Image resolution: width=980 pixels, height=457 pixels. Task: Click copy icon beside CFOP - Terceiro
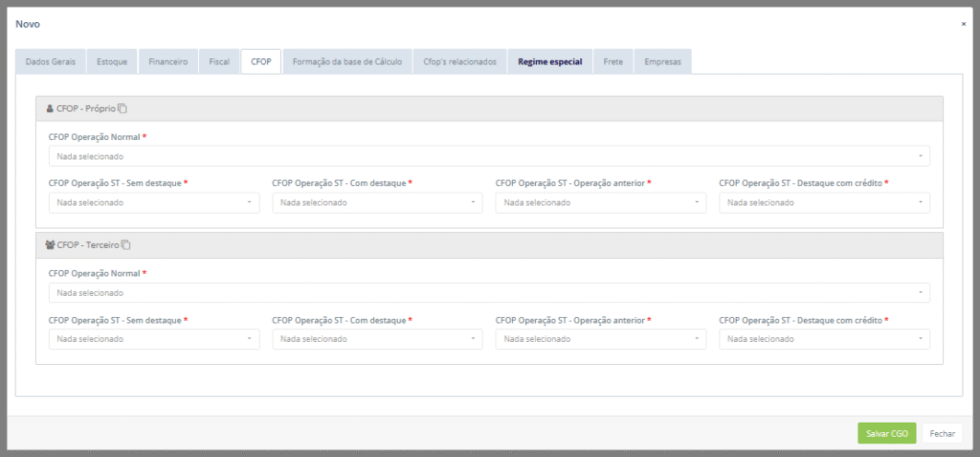click(x=126, y=245)
